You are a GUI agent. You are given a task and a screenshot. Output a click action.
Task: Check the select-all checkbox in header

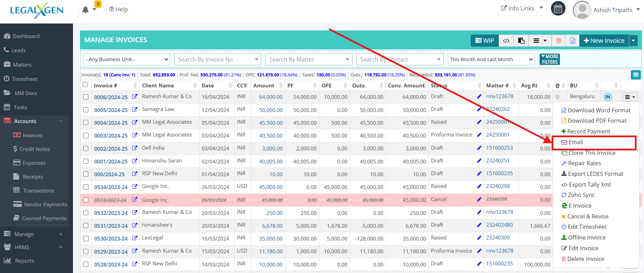pyautogui.click(x=85, y=85)
